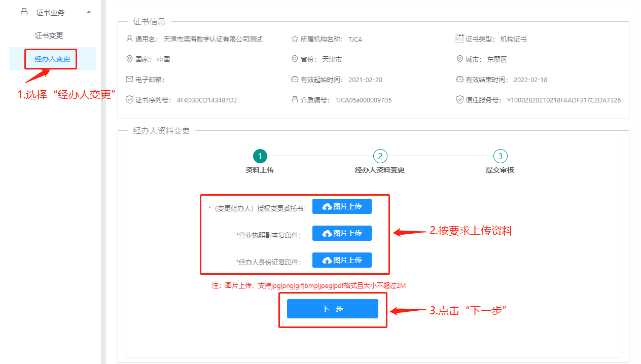Open 证书变更 in the sidebar
Viewport: 641px width, 364px height.
[49, 36]
